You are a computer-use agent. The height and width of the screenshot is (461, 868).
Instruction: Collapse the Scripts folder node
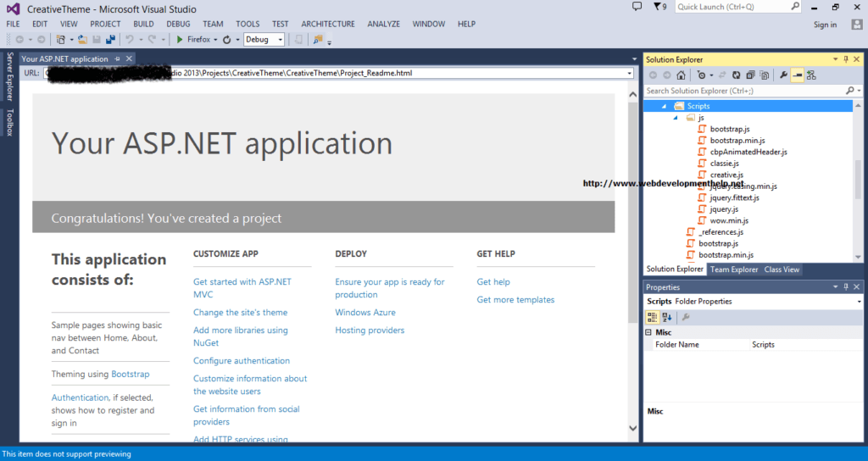click(664, 106)
